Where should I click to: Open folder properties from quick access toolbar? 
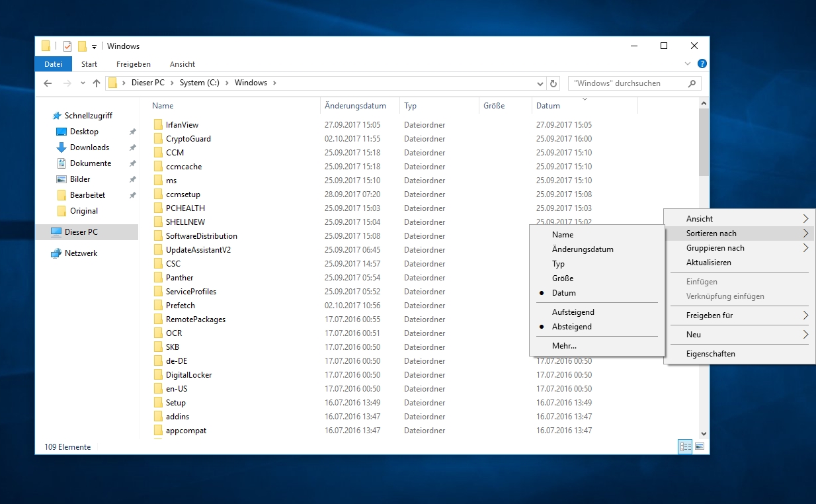tap(67, 46)
